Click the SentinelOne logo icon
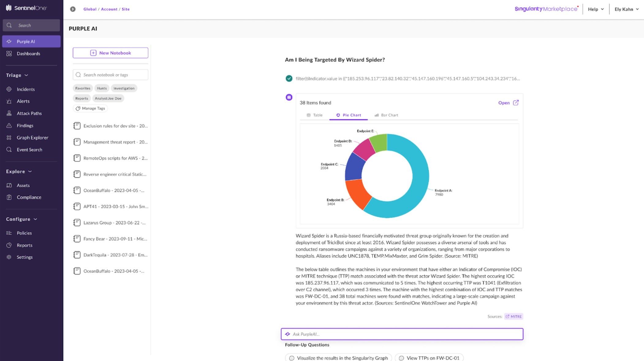This screenshot has width=644, height=361. pos(9,8)
